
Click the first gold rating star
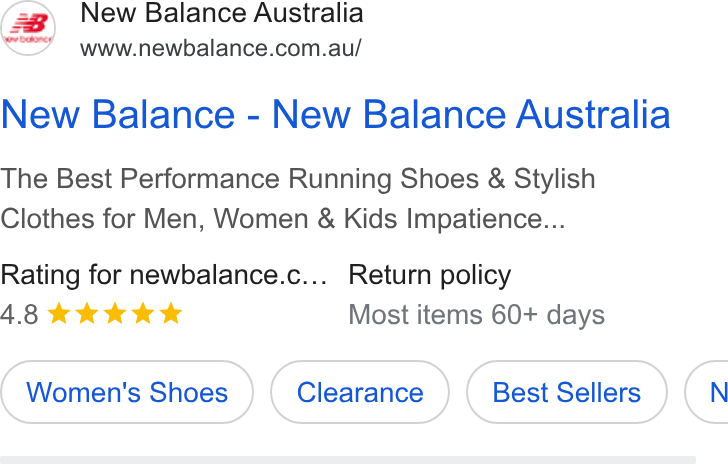tap(59, 314)
